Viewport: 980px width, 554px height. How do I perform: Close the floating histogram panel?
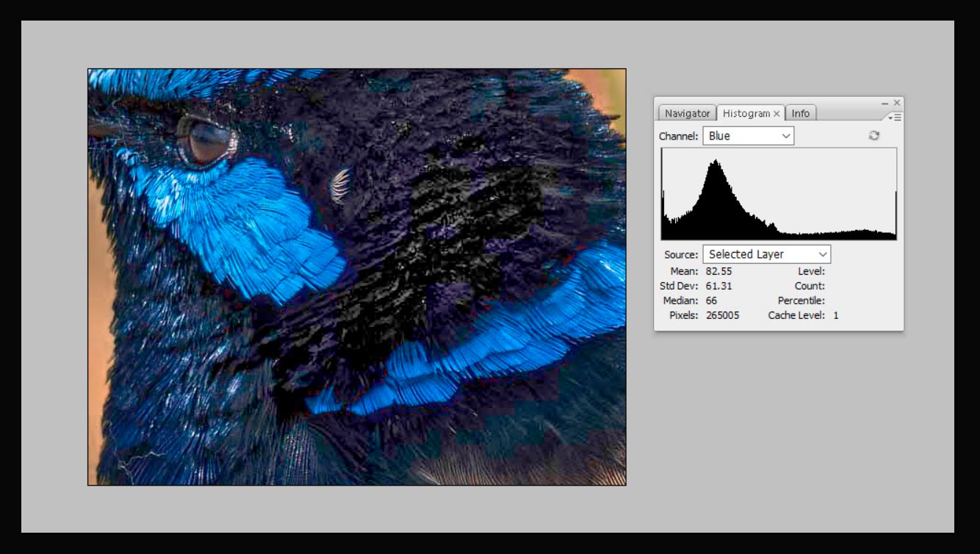tap(896, 103)
